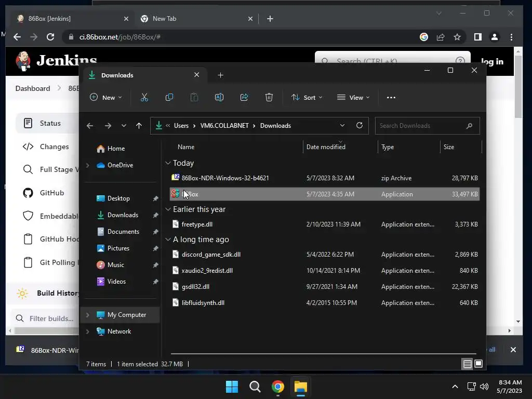Screen dimensions: 532x399
Task: Click the Paste clipboard icon in Explorer toolbar
Action: 194,97
